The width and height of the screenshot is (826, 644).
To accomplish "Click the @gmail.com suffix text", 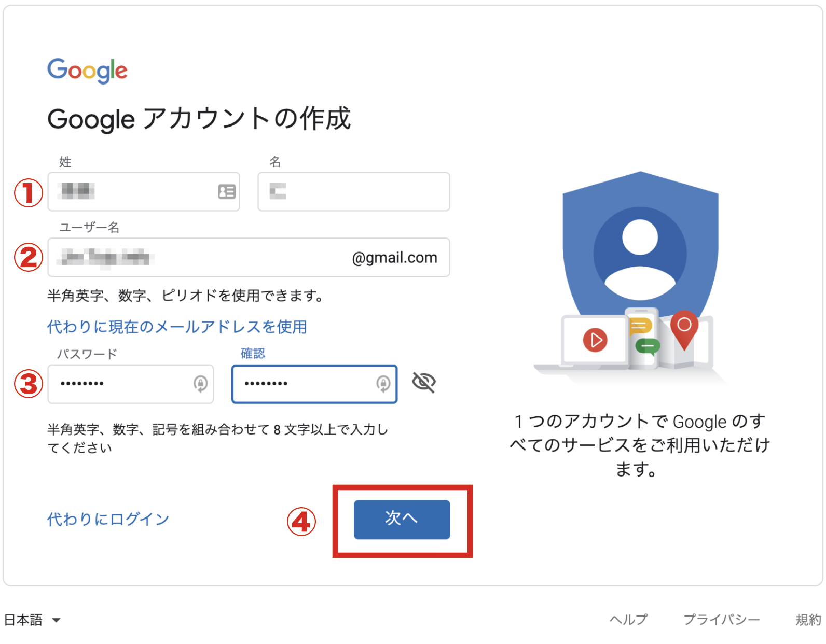I will click(394, 258).
